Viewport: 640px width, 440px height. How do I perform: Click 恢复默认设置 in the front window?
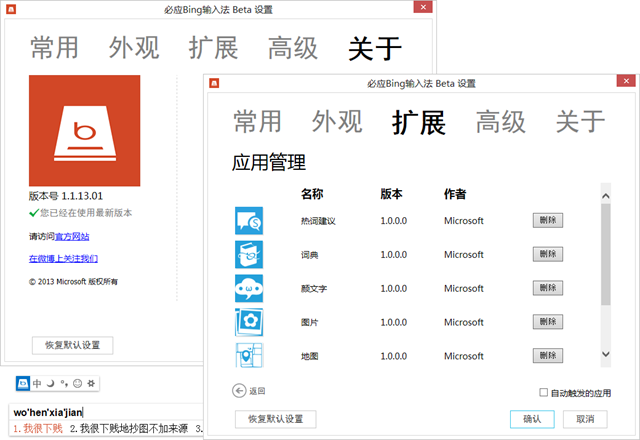pyautogui.click(x=276, y=419)
